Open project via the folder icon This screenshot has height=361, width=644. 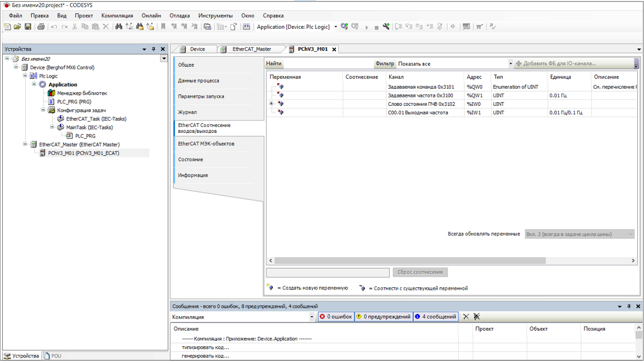click(x=17, y=27)
